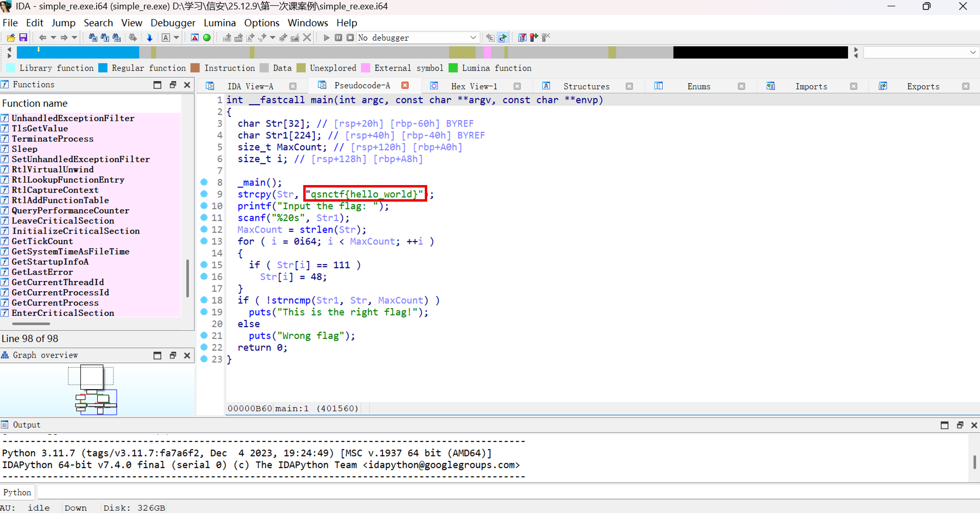The height and width of the screenshot is (514, 980).
Task: Click the gray X delete toolbar icon
Action: click(x=307, y=38)
